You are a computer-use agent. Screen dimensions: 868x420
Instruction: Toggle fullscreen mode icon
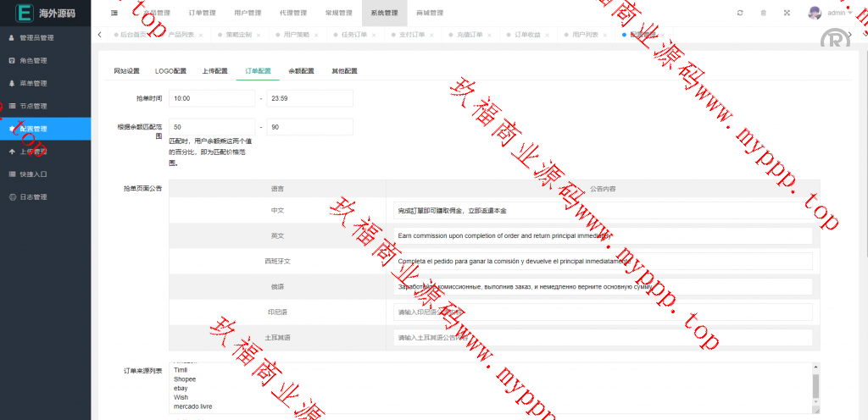[x=787, y=13]
